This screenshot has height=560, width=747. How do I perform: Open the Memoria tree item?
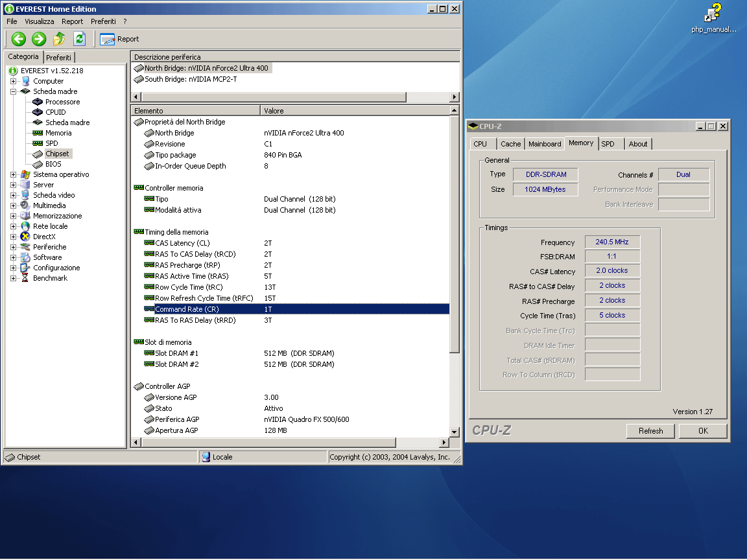(x=58, y=133)
